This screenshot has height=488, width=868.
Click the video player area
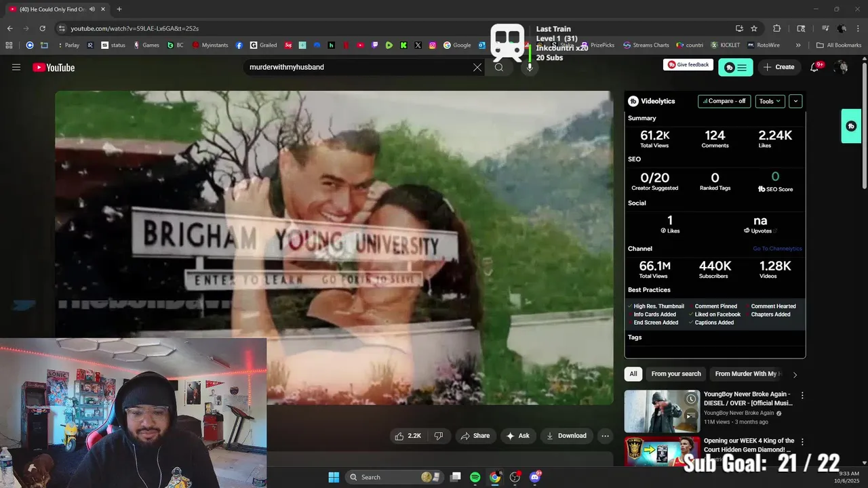334,247
